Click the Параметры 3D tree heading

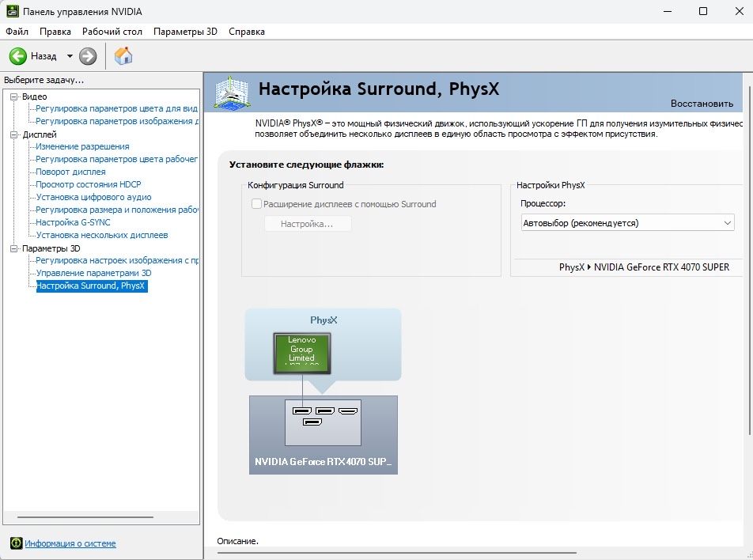coord(51,248)
